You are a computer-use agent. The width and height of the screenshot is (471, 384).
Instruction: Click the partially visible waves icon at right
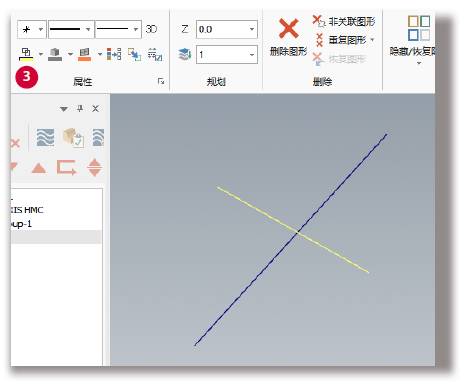98,138
